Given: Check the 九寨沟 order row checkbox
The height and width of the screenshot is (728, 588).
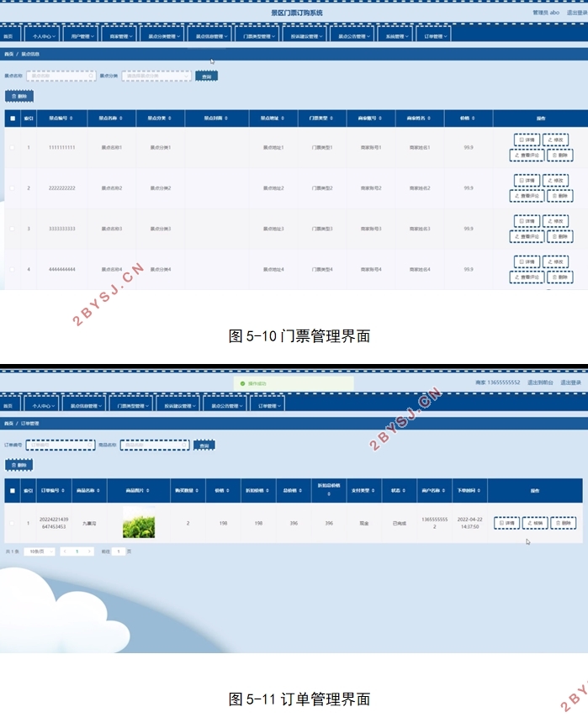Looking at the screenshot, I should point(12,523).
